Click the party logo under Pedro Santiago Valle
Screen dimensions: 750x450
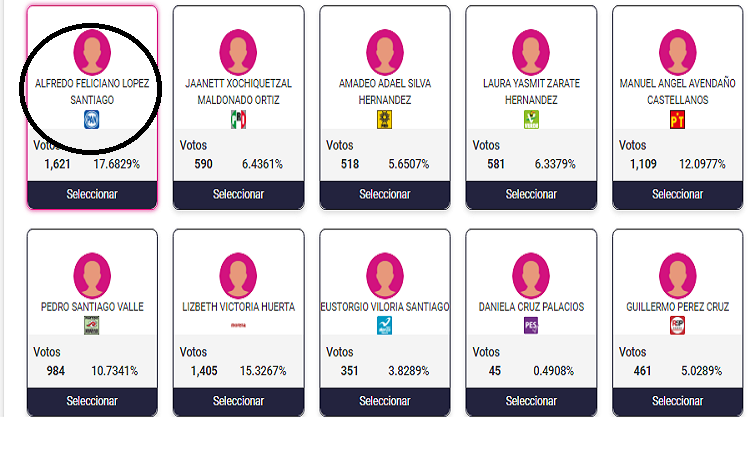[92, 326]
